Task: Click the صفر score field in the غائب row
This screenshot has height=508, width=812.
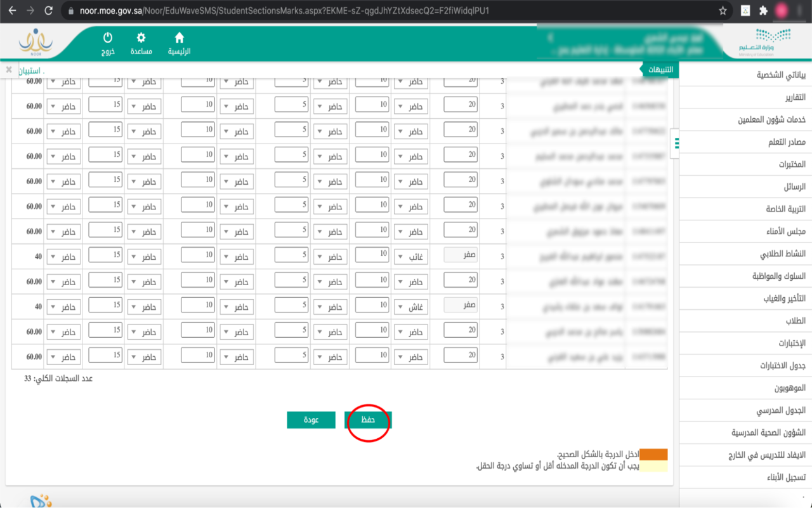Action: (x=460, y=255)
